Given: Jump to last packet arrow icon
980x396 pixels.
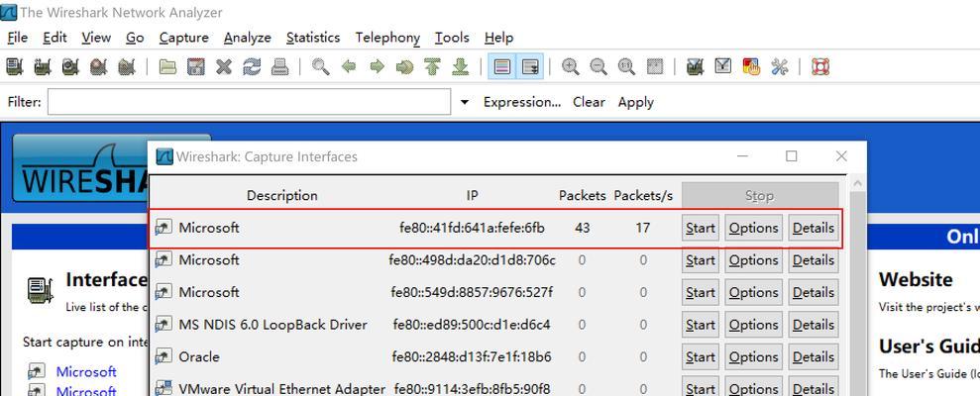Looking at the screenshot, I should pos(461,67).
